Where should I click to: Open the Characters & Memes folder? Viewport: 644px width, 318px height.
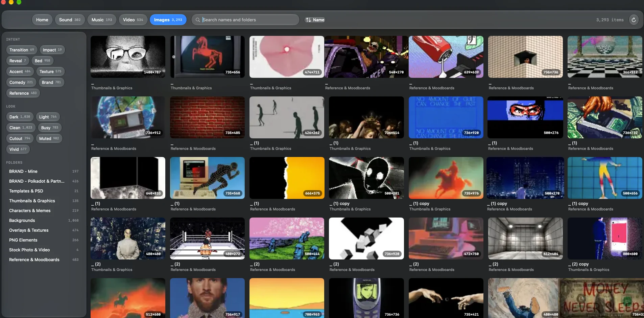[x=44, y=211]
